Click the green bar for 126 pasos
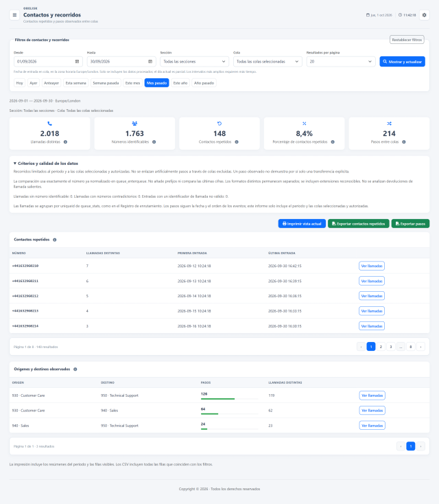 [x=217, y=399]
